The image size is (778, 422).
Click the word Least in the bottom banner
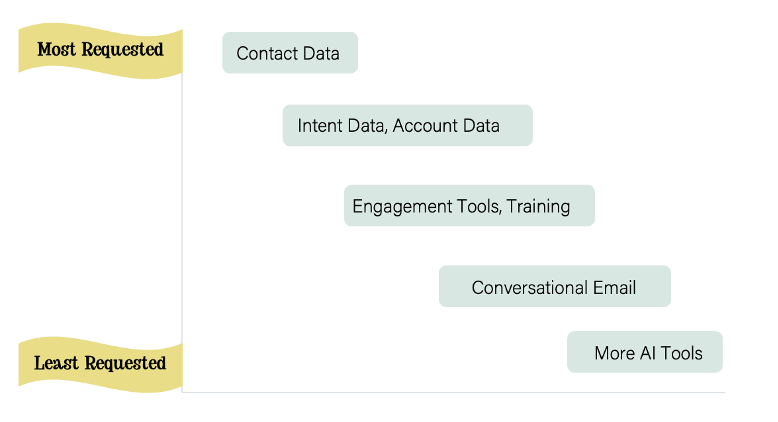56,363
